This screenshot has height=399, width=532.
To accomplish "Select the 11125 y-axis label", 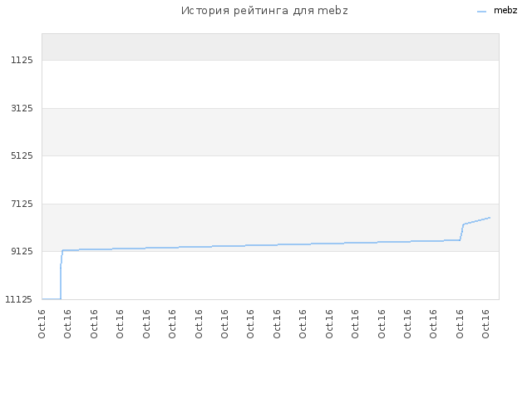I will [x=18, y=299].
